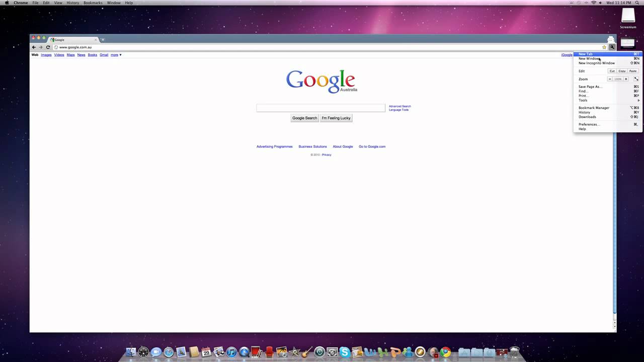The height and width of the screenshot is (362, 644).
Task: Toggle fullscreen from the Zoom row icon
Action: coord(636,79)
